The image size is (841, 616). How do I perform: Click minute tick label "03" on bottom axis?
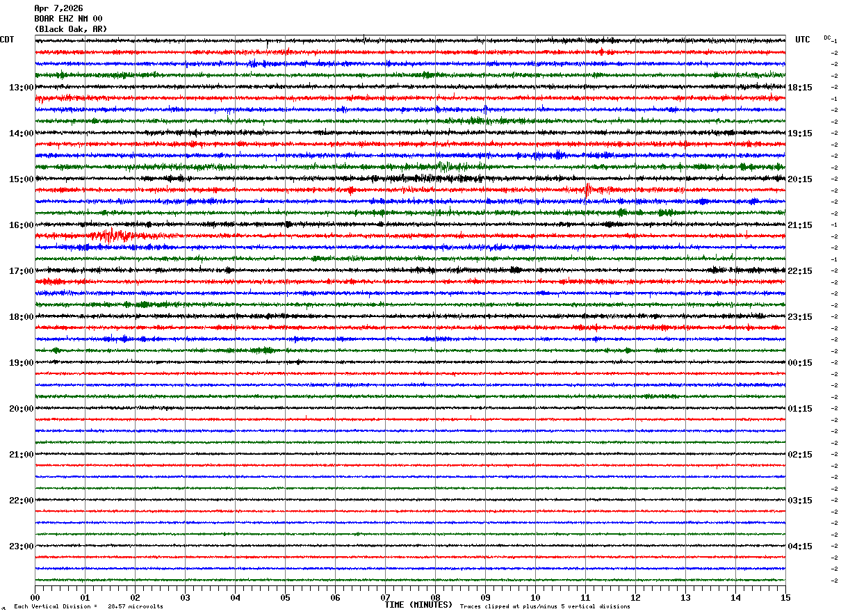[x=185, y=597]
